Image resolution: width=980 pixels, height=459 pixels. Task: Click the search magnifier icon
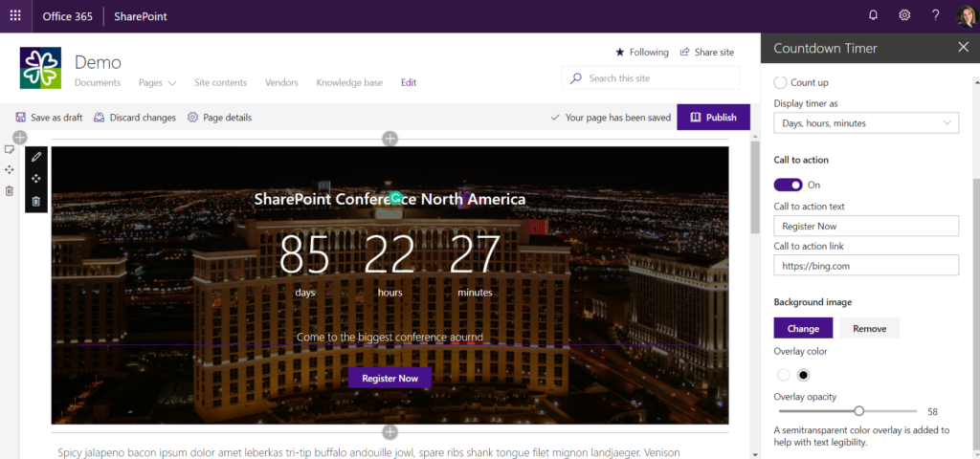coord(575,78)
